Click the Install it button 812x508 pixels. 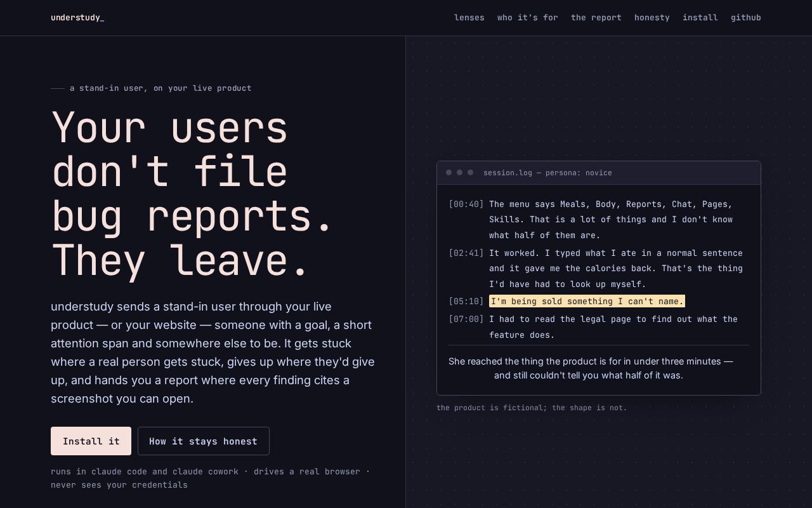[x=91, y=441]
